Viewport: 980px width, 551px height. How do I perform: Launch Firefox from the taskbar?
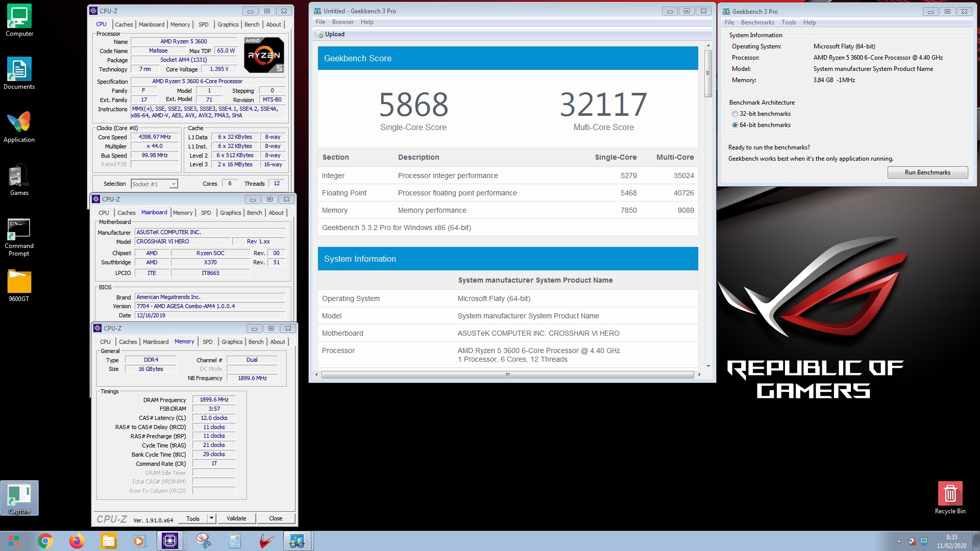point(77,541)
